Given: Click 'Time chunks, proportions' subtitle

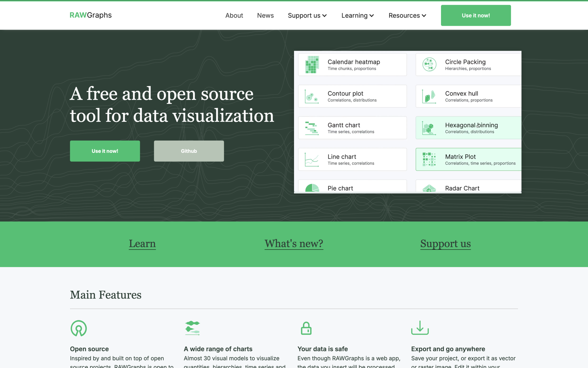Looking at the screenshot, I should (352, 69).
